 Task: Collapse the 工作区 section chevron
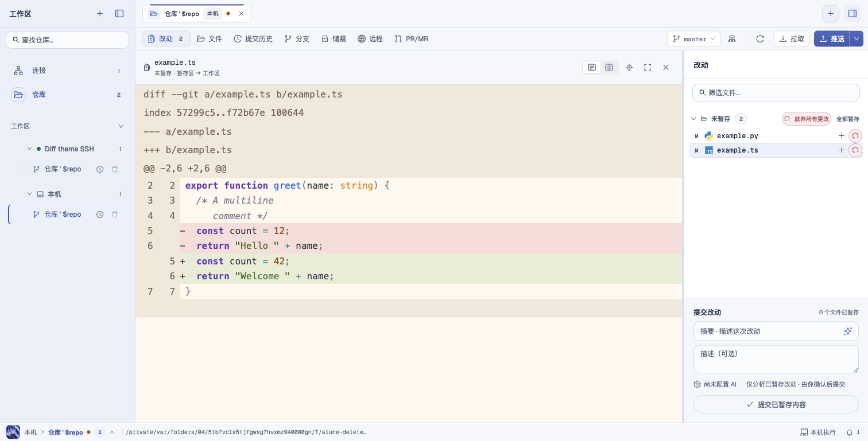(121, 126)
